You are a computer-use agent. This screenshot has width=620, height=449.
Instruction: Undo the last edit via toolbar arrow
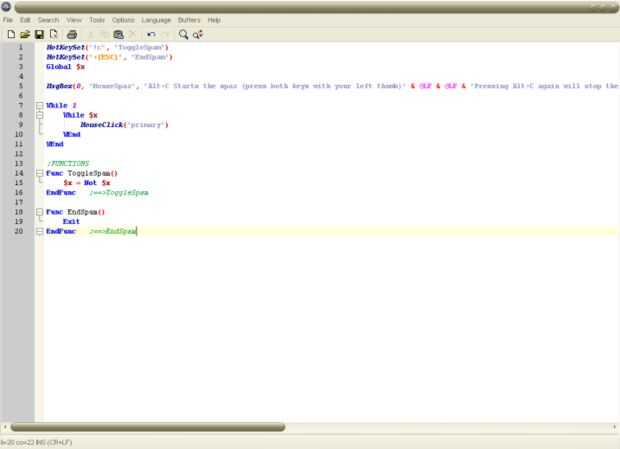click(151, 34)
